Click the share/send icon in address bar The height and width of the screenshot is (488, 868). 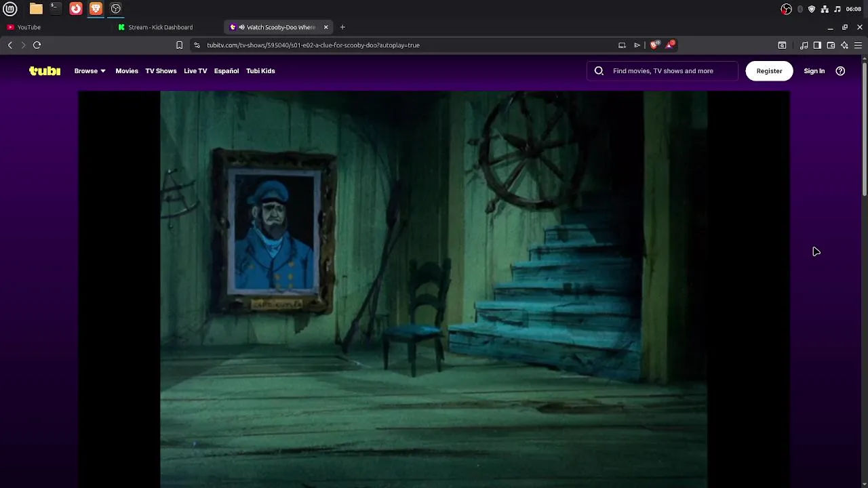tap(637, 45)
